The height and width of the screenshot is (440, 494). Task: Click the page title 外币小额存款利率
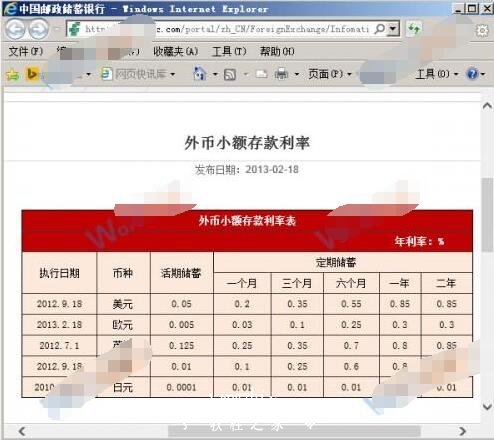[247, 143]
